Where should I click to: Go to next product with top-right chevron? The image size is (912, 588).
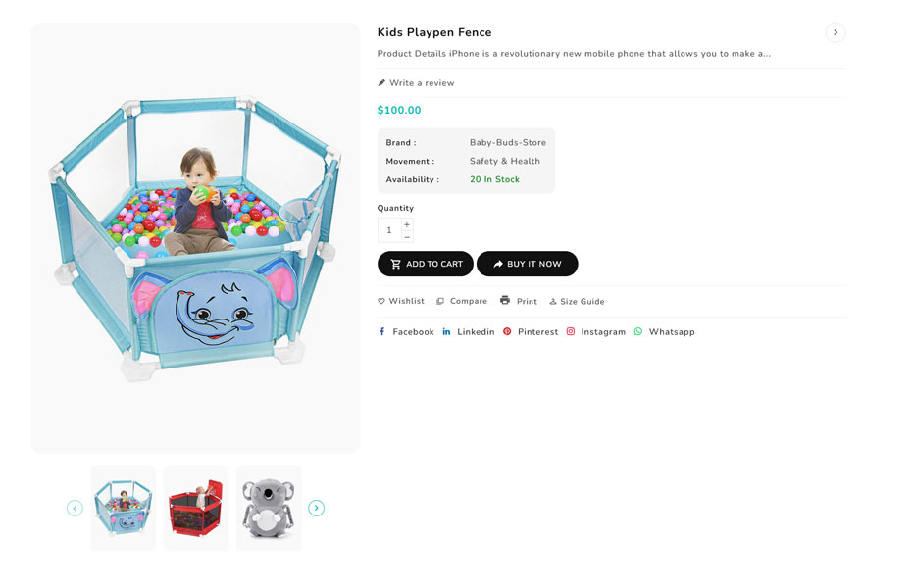(x=836, y=32)
